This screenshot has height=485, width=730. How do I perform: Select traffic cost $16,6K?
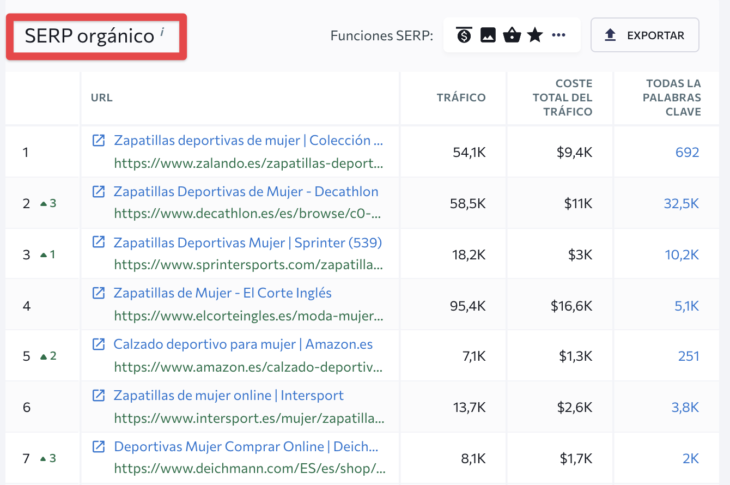pyautogui.click(x=572, y=306)
